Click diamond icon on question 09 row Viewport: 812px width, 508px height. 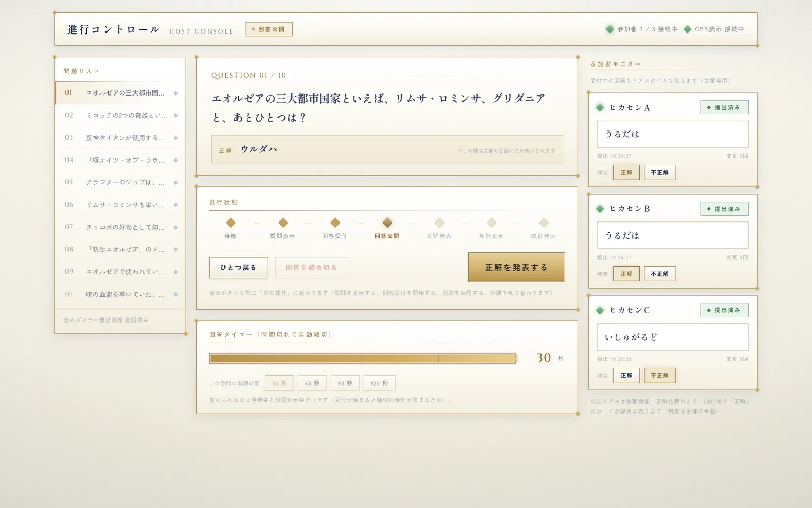(176, 272)
